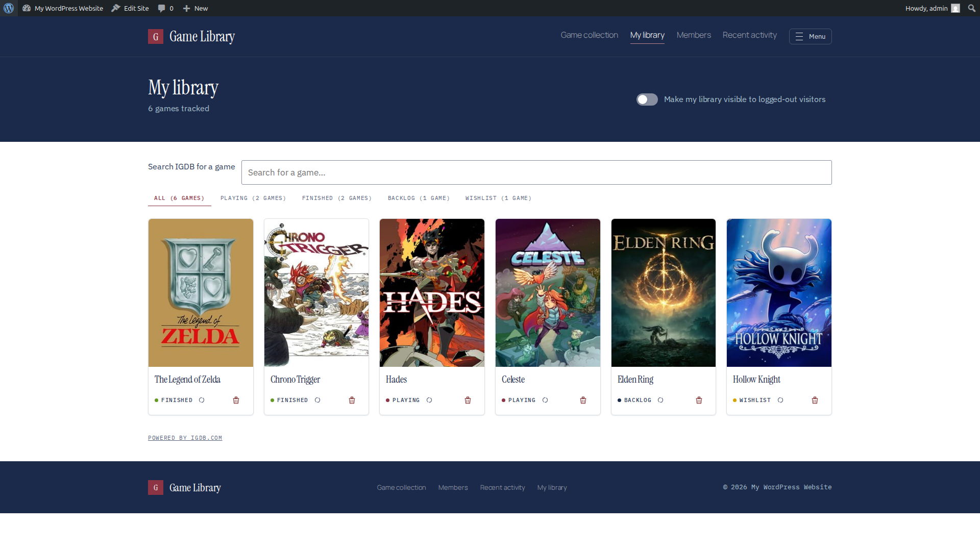
Task: Open Hollow Knight cover thumbnail
Action: [x=779, y=293]
